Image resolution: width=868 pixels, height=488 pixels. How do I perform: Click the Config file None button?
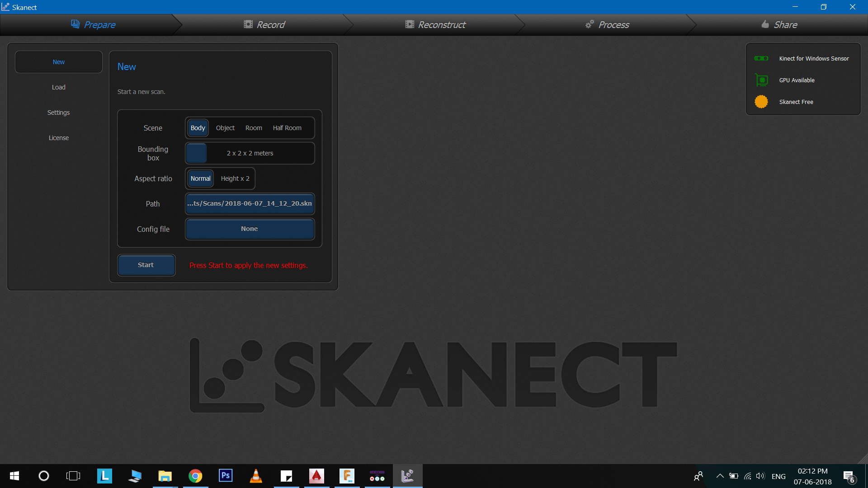pos(250,229)
